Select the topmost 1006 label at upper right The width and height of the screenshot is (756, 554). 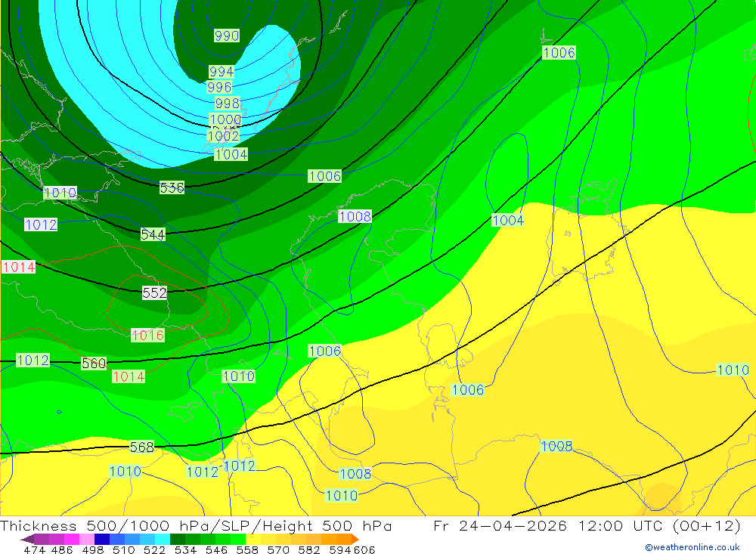(559, 53)
